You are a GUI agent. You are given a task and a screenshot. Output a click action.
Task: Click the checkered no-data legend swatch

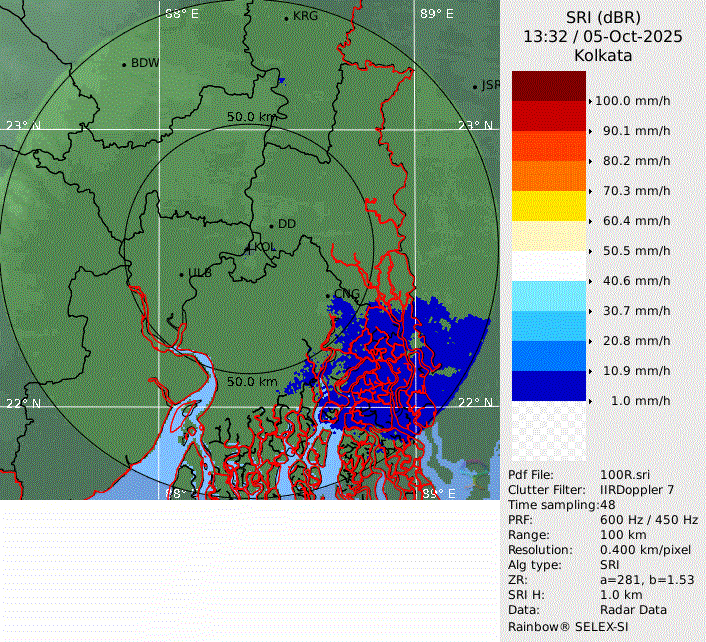(548, 431)
